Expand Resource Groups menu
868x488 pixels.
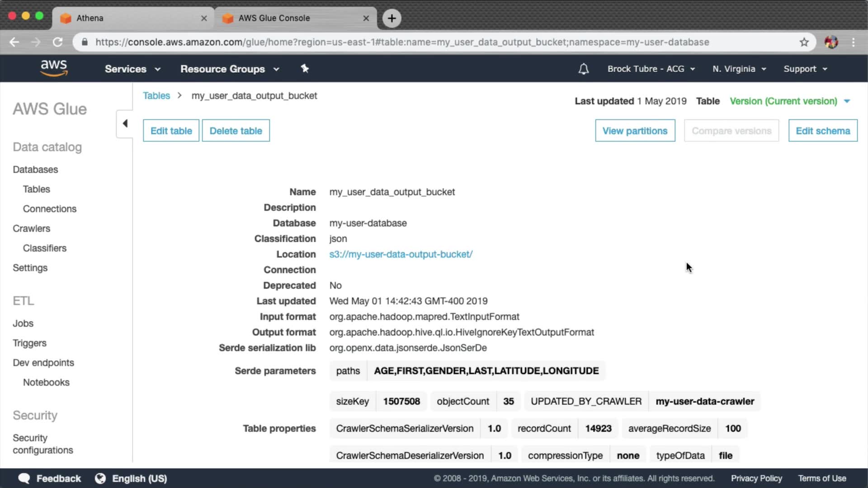pyautogui.click(x=230, y=69)
